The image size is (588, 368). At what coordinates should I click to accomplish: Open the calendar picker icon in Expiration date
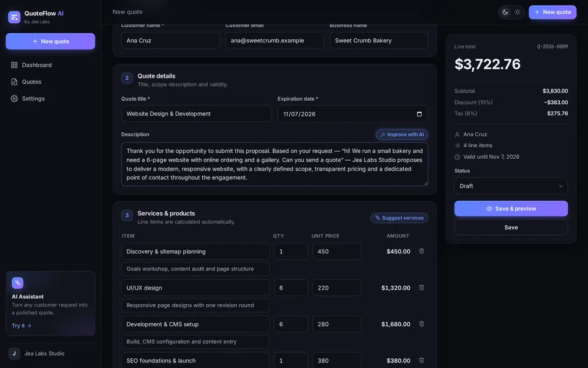(419, 114)
